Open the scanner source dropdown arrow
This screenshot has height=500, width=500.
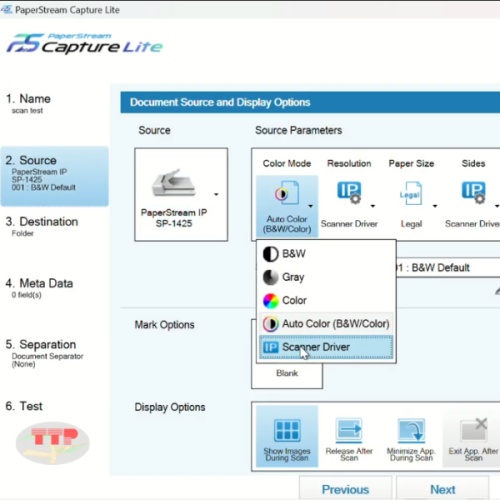tap(216, 194)
